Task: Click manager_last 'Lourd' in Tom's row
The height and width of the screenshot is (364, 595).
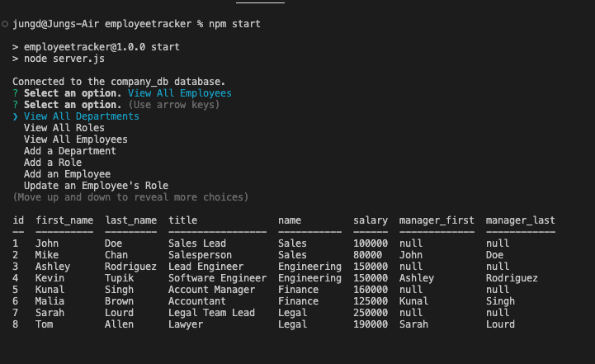Action: (500, 324)
